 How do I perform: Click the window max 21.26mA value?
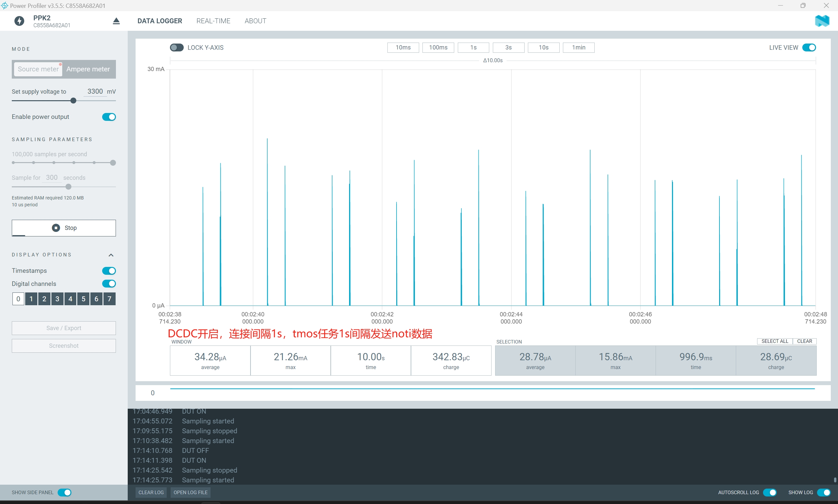coord(290,357)
